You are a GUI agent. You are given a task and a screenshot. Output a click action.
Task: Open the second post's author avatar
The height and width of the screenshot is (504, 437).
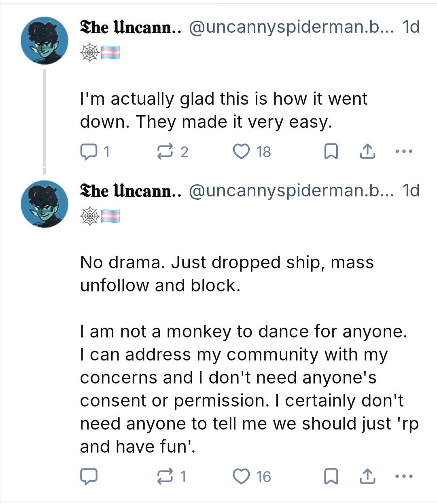pyautogui.click(x=45, y=204)
